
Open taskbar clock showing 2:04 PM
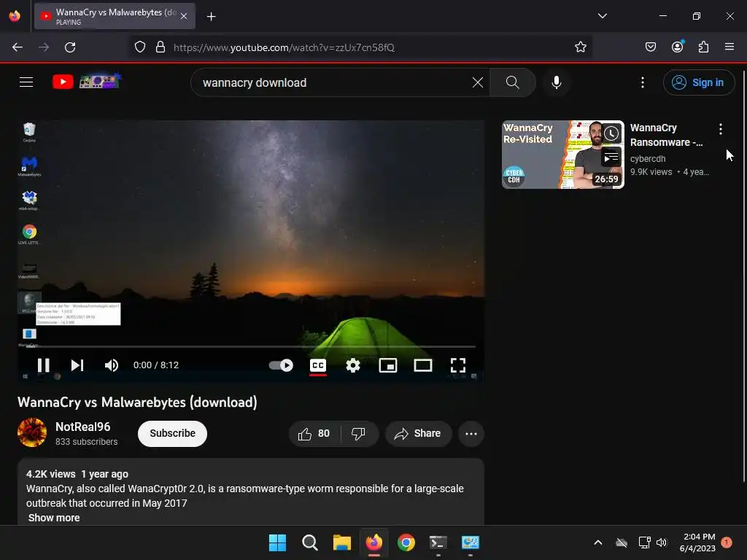click(x=698, y=542)
